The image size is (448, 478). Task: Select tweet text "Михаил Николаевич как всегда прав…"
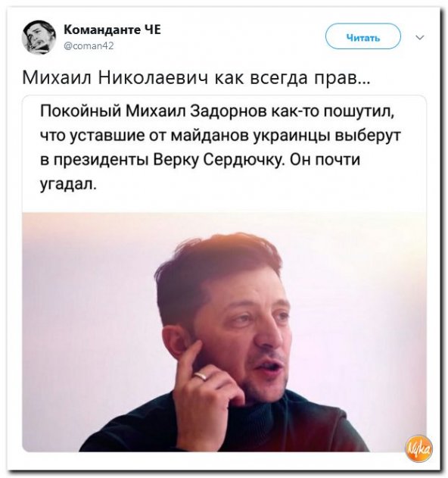196,78
